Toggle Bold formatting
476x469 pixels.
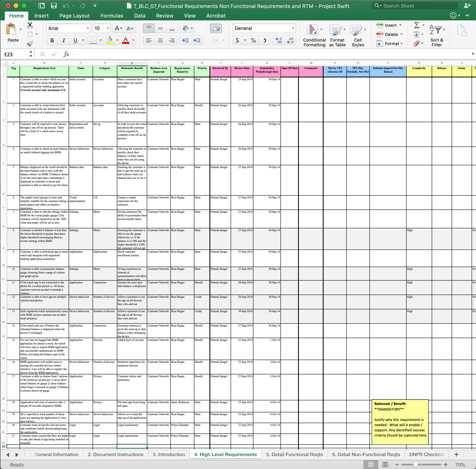click(52, 40)
